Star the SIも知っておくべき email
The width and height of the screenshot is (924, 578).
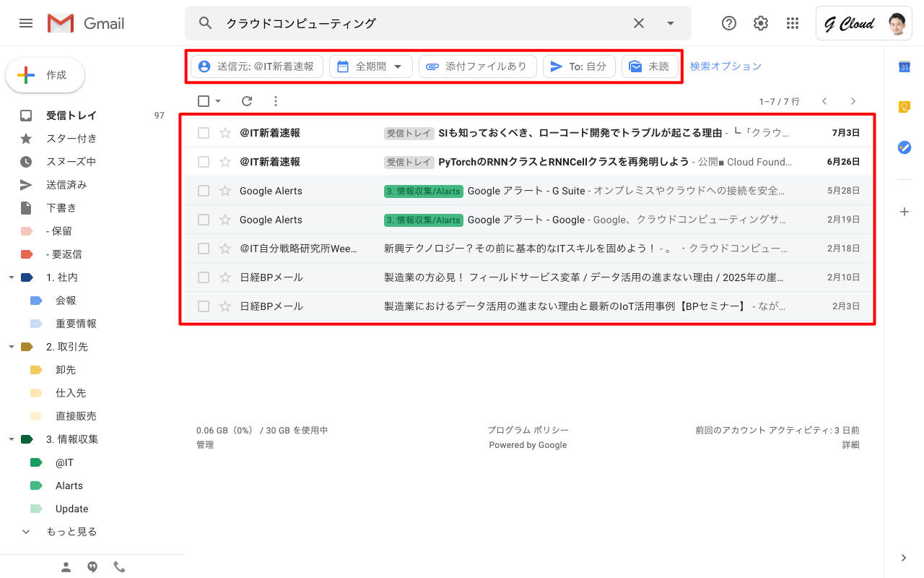pos(225,133)
